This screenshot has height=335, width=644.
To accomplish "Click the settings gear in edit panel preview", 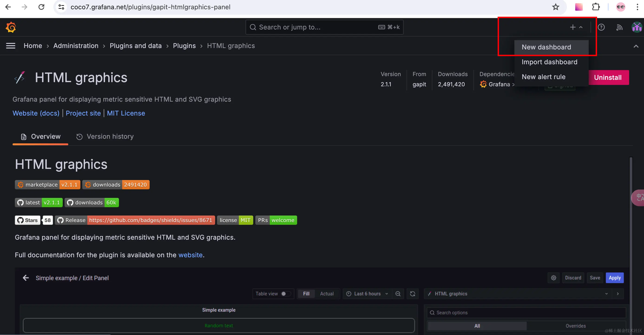I will click(x=553, y=278).
